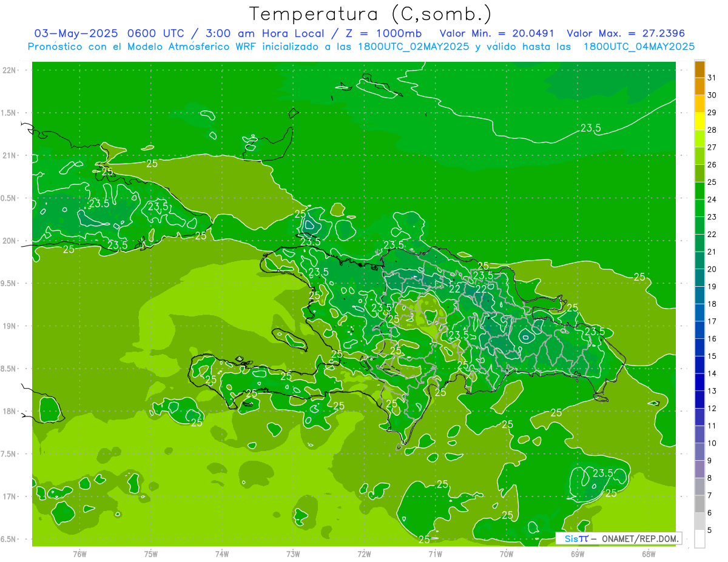The image size is (728, 562).
Task: Click the color bar label 18
Action: [712, 304]
